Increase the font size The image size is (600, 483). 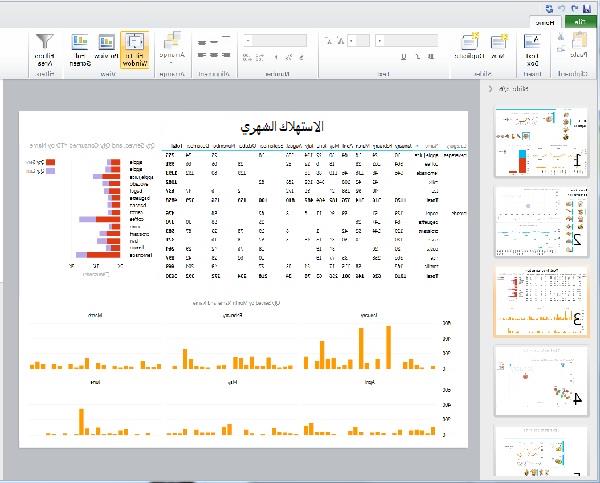point(340,41)
